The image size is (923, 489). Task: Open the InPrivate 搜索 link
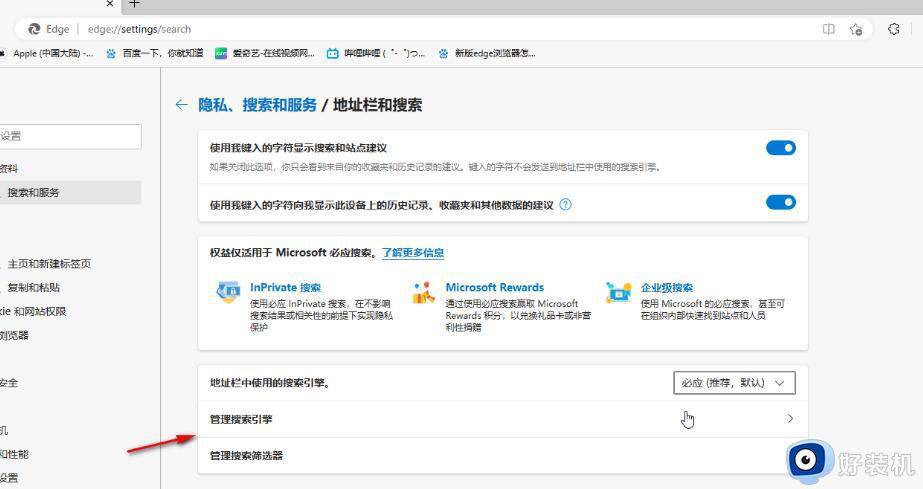(x=285, y=287)
